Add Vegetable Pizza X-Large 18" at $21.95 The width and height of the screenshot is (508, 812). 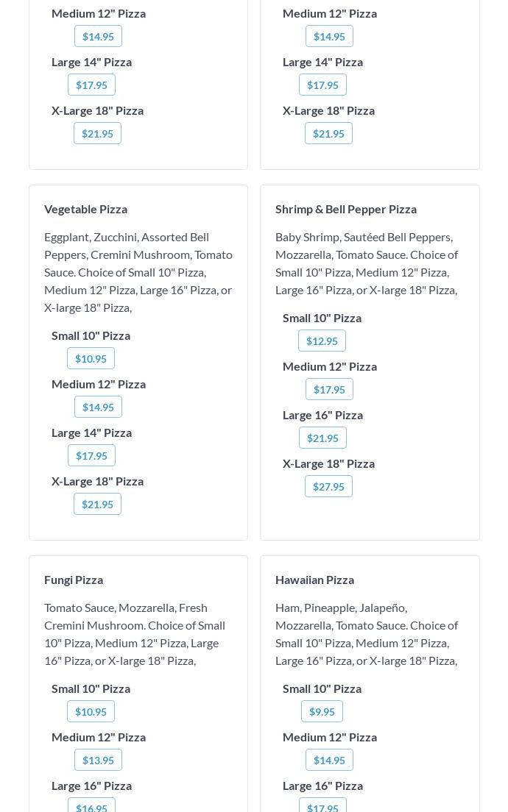click(x=97, y=504)
